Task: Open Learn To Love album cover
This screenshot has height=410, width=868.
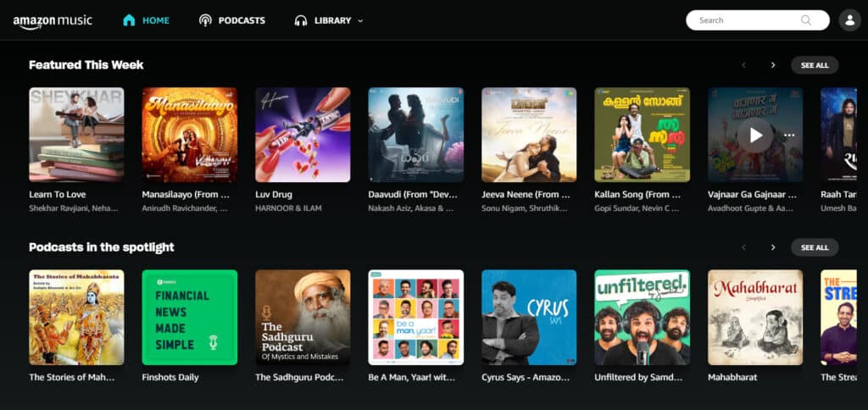Action: (76, 135)
